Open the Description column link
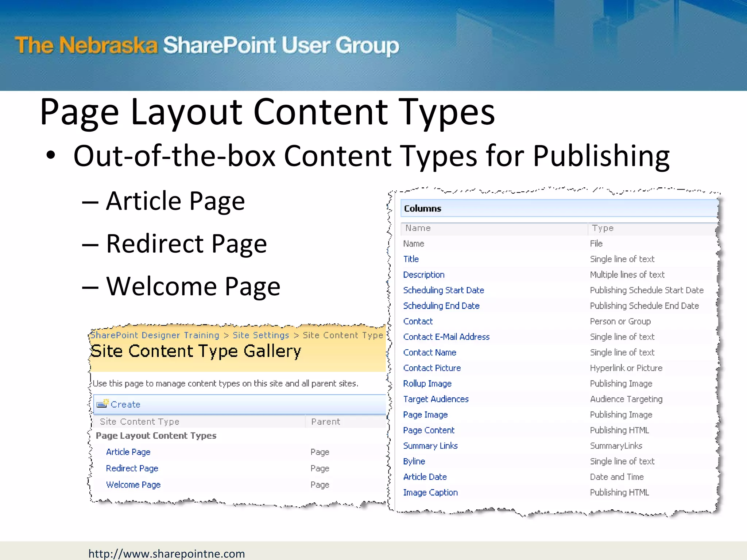747x560 pixels. [x=423, y=275]
